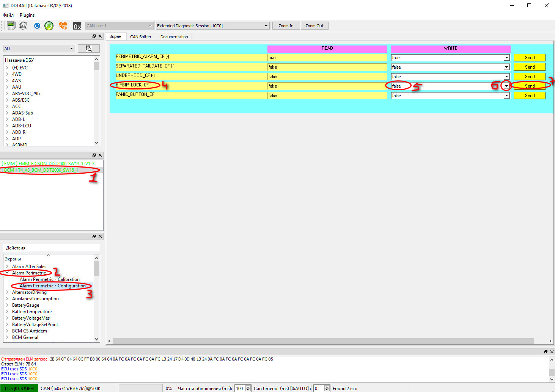Viewport: 555px width, 392px height.
Task: Click the ECU scan button beside ALL
Action: pos(89,48)
